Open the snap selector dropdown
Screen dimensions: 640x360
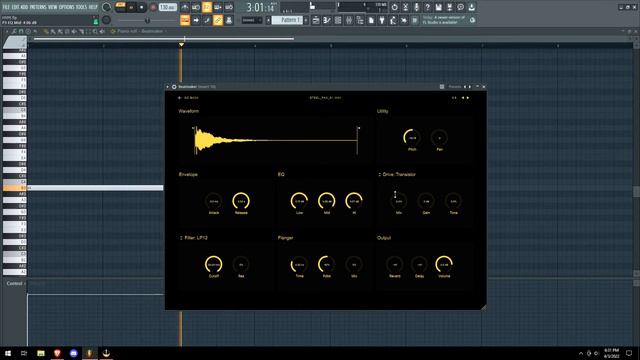[x=251, y=20]
